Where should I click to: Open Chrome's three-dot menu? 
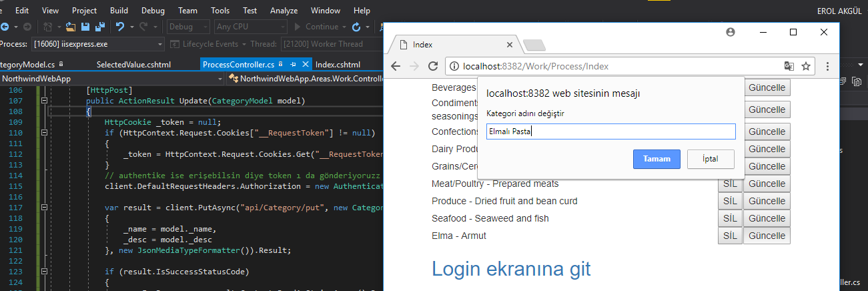coord(827,66)
